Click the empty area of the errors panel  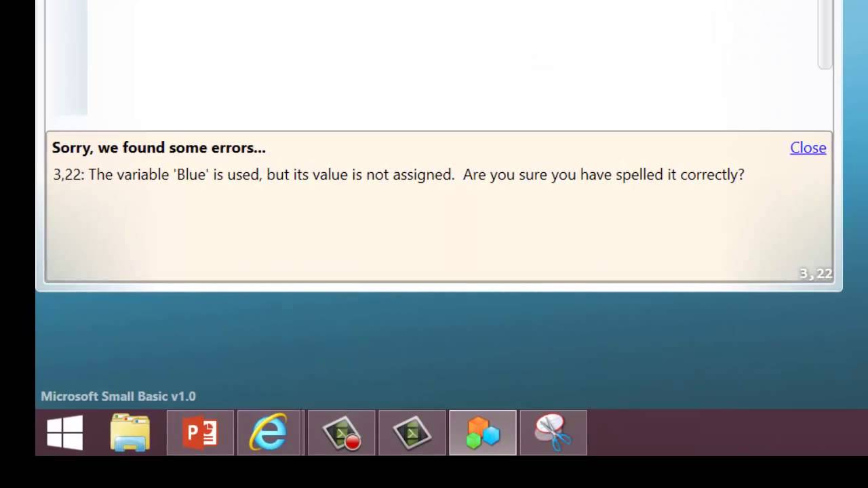(x=434, y=230)
